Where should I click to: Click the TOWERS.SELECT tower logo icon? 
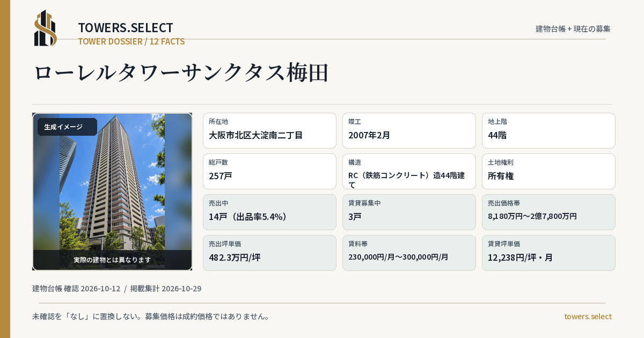coord(46,28)
